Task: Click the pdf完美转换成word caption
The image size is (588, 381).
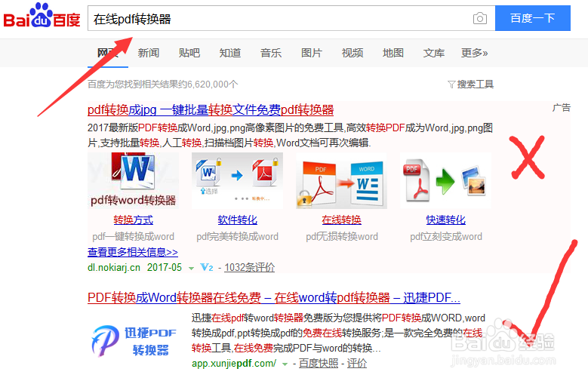Action: pos(237,237)
